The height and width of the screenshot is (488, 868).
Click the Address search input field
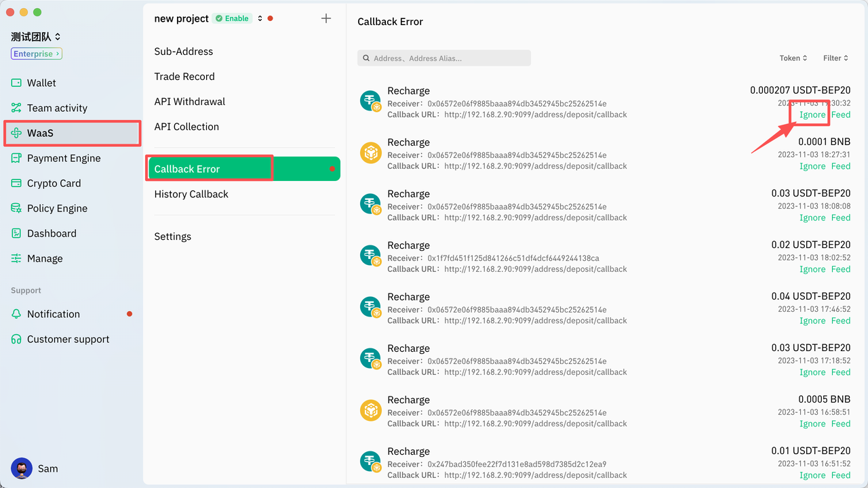point(444,58)
